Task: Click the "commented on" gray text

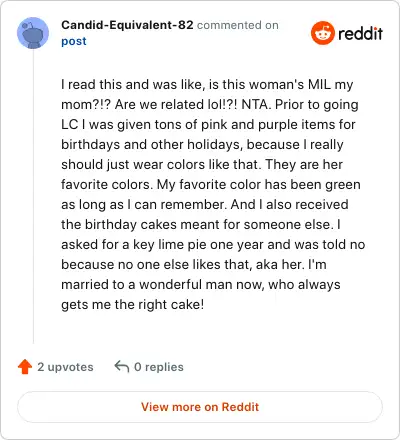Action: [238, 25]
